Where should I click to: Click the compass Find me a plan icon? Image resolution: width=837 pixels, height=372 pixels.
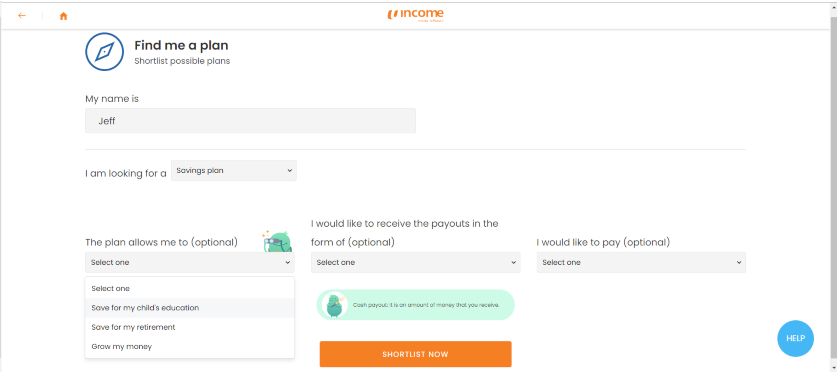105,52
